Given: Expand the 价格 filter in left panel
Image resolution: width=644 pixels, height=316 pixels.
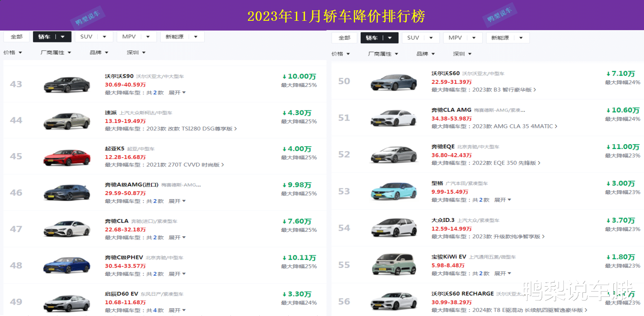Looking at the screenshot, I should pyautogui.click(x=13, y=53).
